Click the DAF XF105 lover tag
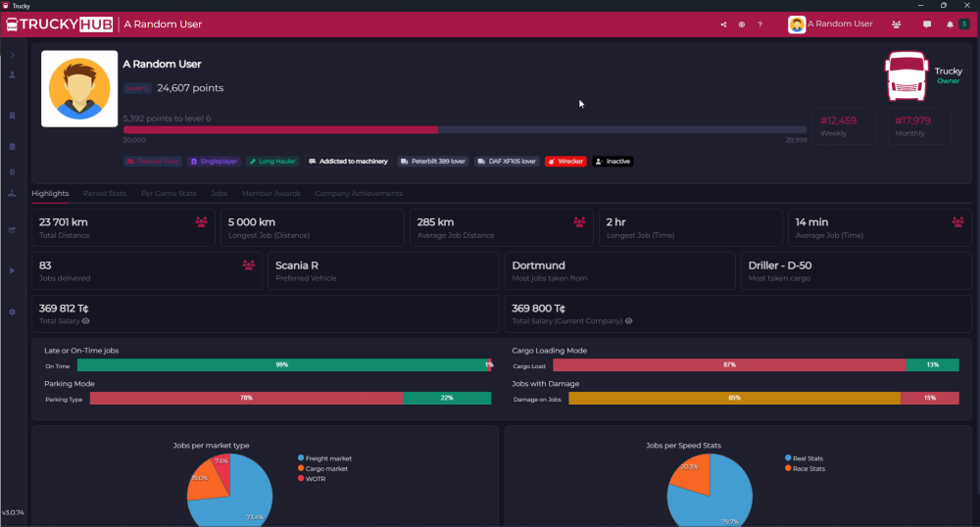 coord(507,161)
